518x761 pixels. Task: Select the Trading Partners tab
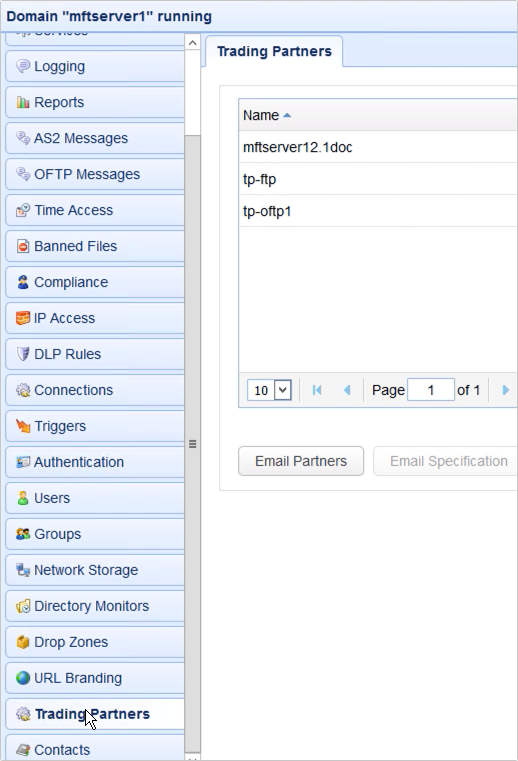point(274,51)
